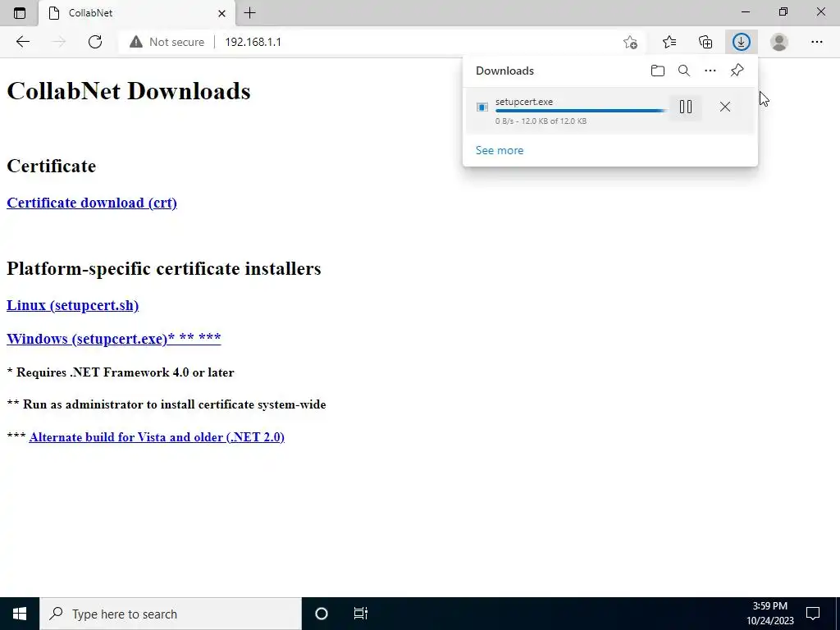The image size is (840, 630).
Task: Open Task View on the taskbar
Action: [361, 614]
